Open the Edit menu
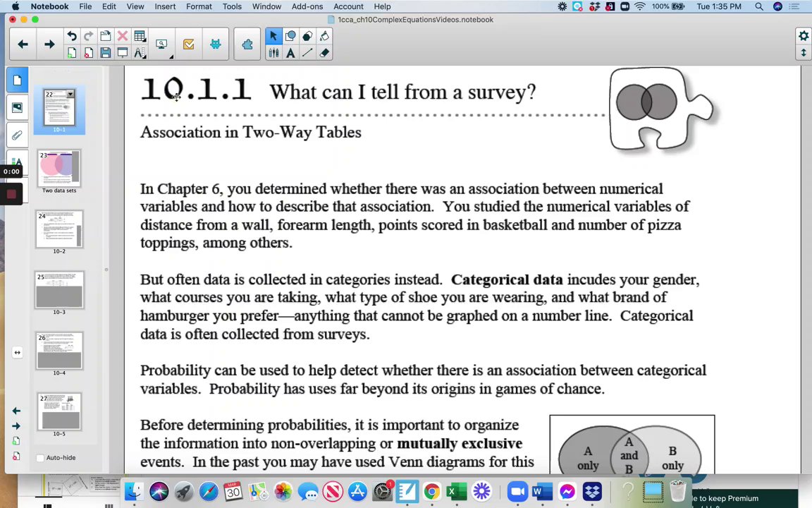 tap(109, 6)
